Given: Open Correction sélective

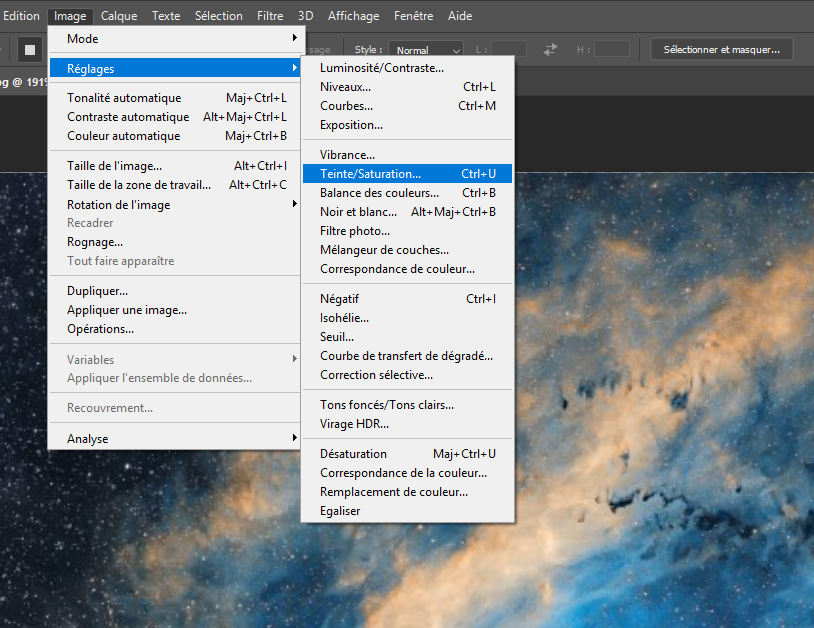Looking at the screenshot, I should pos(408,375).
